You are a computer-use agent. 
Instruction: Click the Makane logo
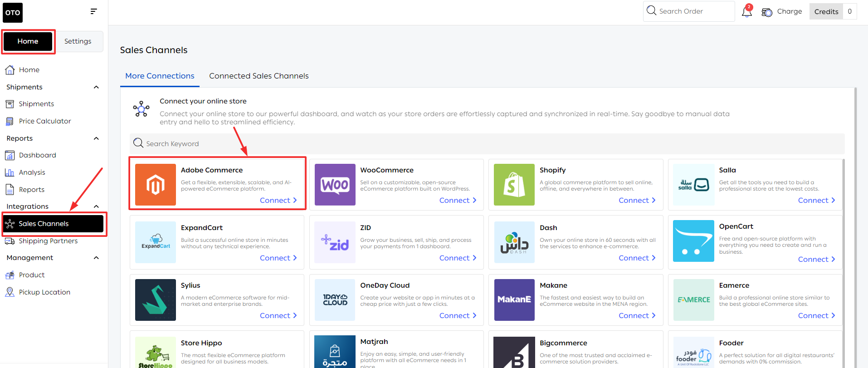(x=514, y=300)
